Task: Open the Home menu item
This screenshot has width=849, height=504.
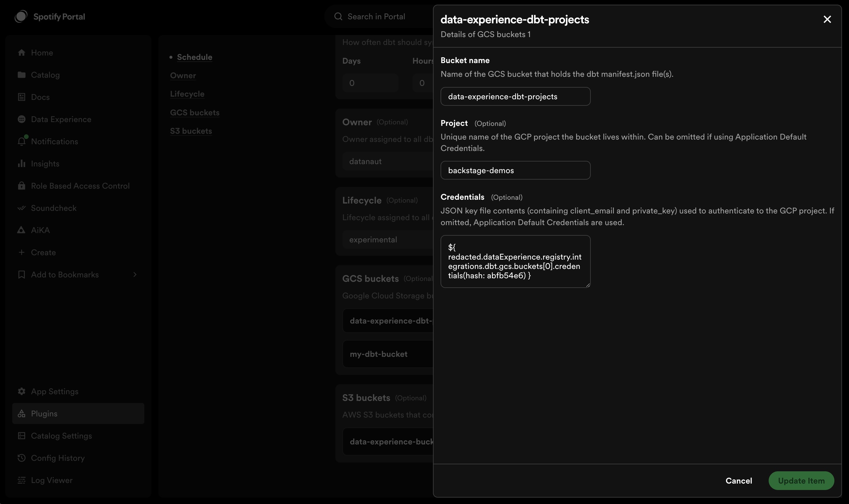Action: 78,53
